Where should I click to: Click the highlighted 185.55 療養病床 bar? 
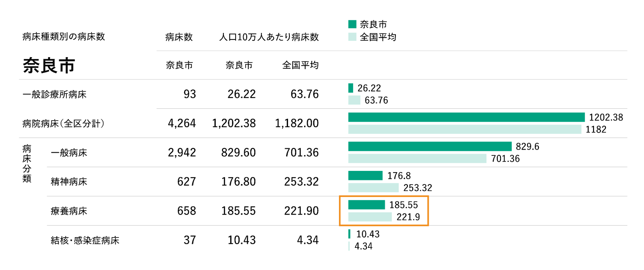coord(367,205)
